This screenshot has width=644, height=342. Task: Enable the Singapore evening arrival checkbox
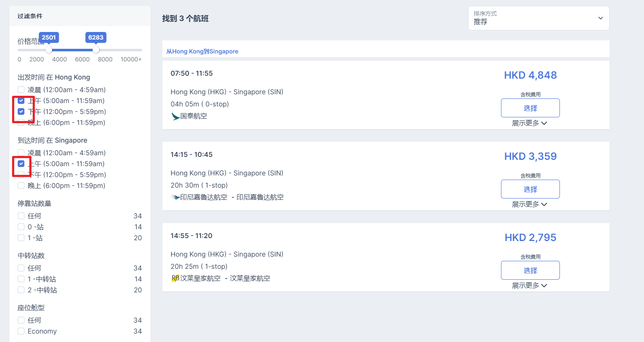[21, 186]
